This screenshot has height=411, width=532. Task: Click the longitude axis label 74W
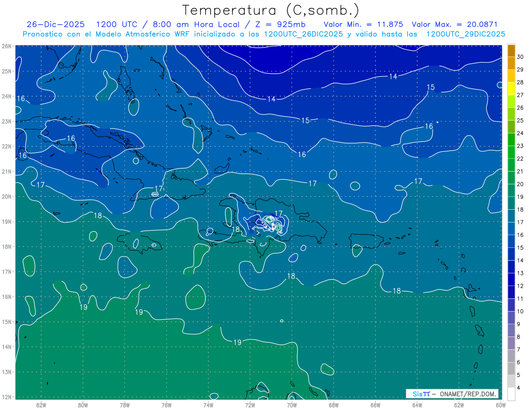click(208, 405)
